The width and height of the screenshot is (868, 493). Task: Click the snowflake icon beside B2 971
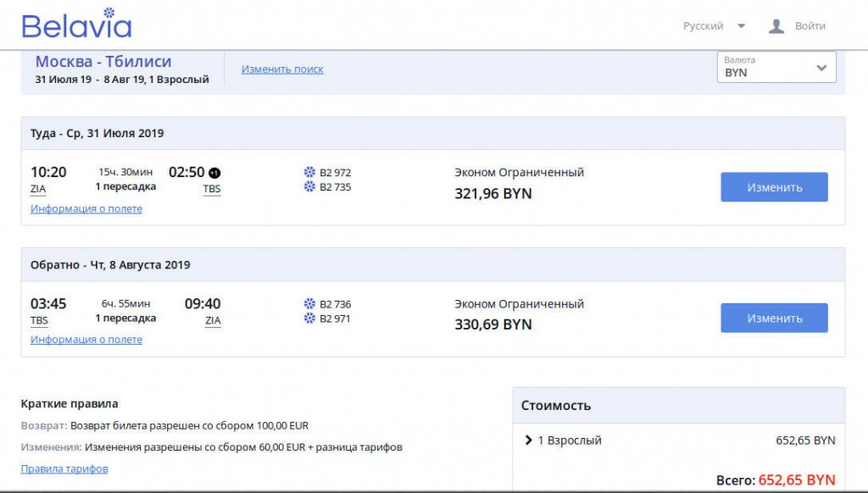(309, 318)
